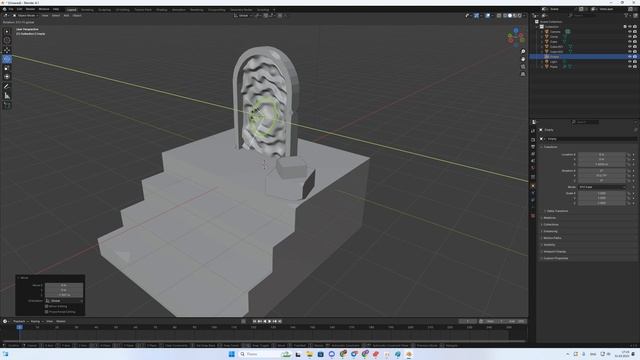Hide the Light object in viewport
Image resolution: width=640 pixels, height=360 pixels.
pyautogui.click(x=630, y=62)
